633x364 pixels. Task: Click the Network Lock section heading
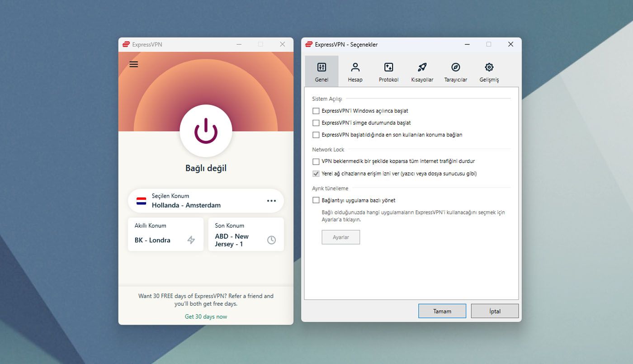(x=328, y=149)
